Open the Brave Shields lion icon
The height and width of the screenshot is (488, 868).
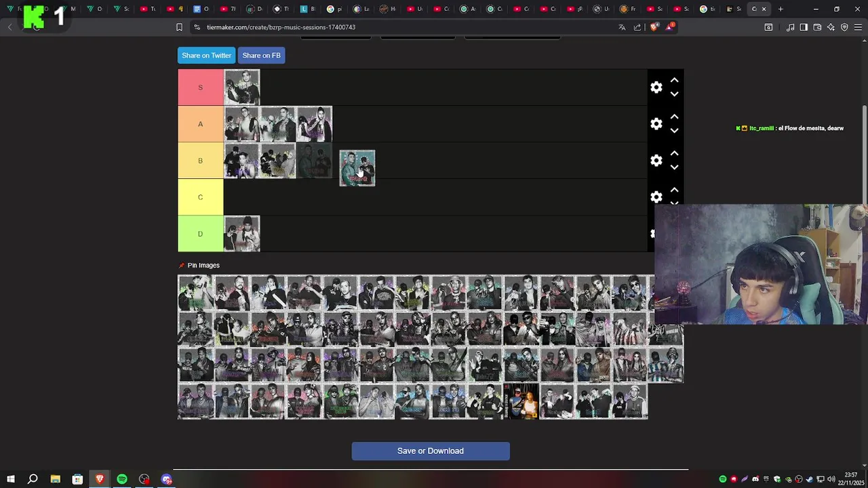click(654, 27)
